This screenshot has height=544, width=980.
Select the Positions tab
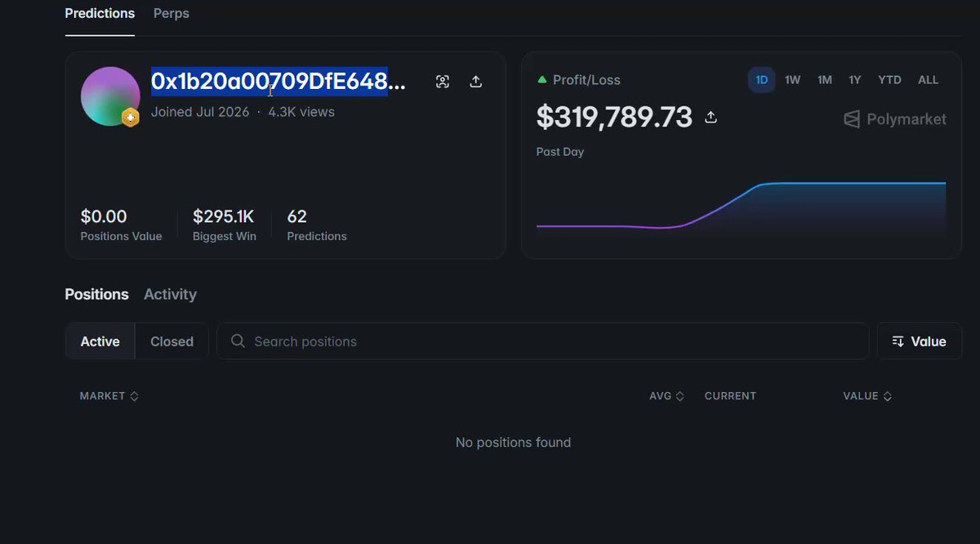[96, 294]
